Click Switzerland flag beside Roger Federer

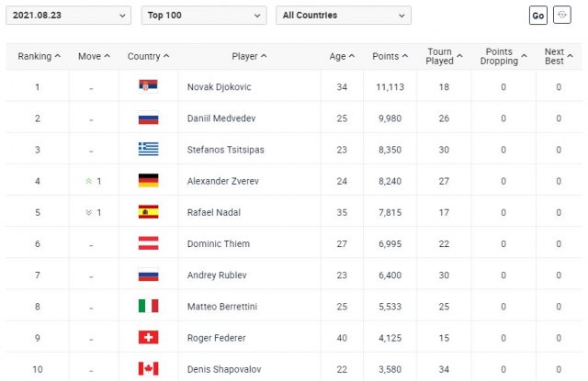coord(148,337)
